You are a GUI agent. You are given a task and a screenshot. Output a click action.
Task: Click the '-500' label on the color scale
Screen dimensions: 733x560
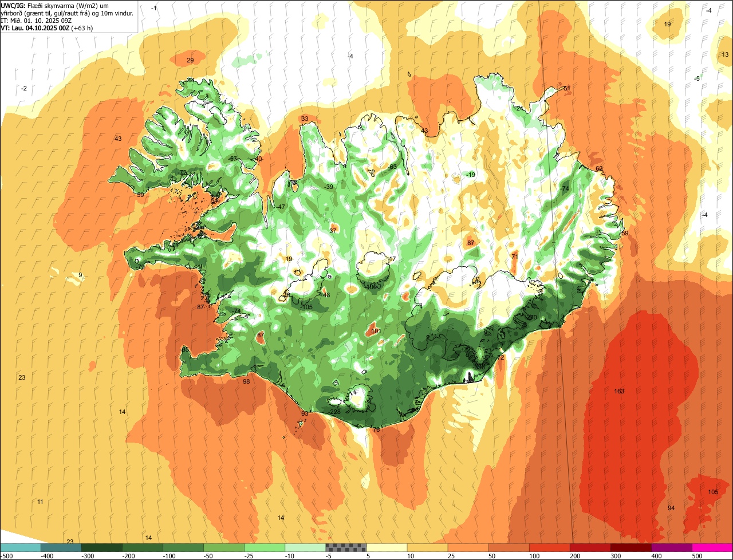coord(6,556)
